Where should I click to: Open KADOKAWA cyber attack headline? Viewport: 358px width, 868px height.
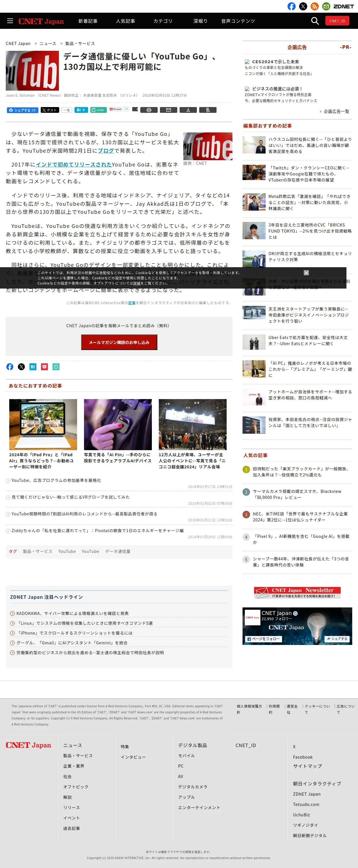72,613
